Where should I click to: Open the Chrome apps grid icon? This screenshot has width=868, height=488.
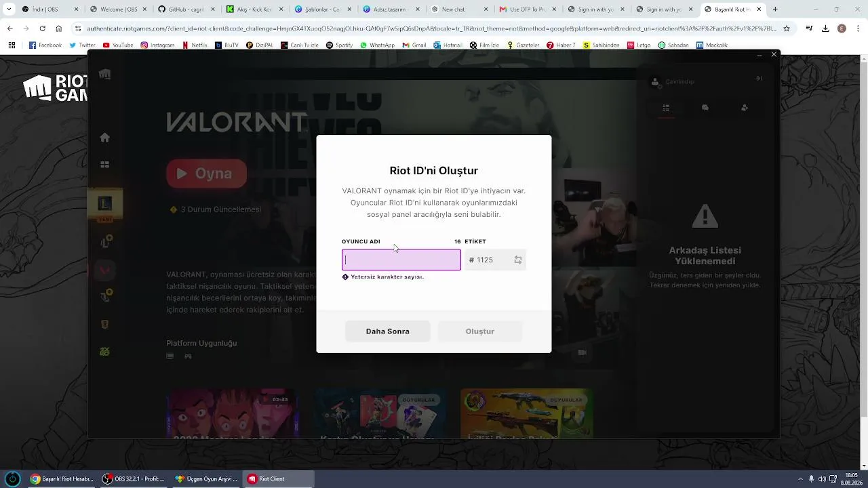(x=12, y=45)
